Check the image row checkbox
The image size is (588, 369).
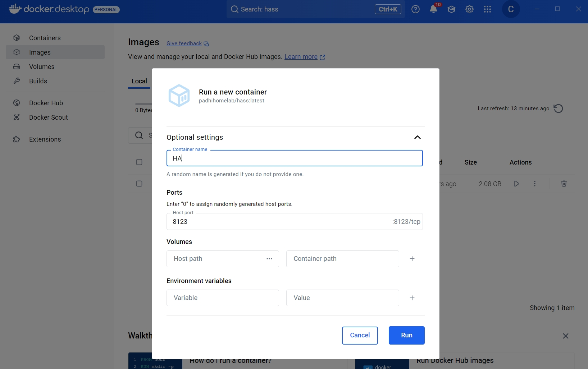[139, 184]
